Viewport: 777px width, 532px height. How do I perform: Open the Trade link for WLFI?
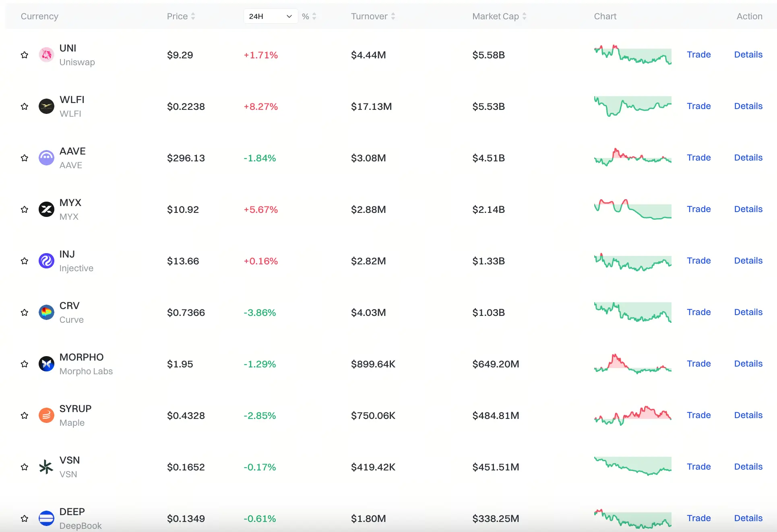coord(698,106)
